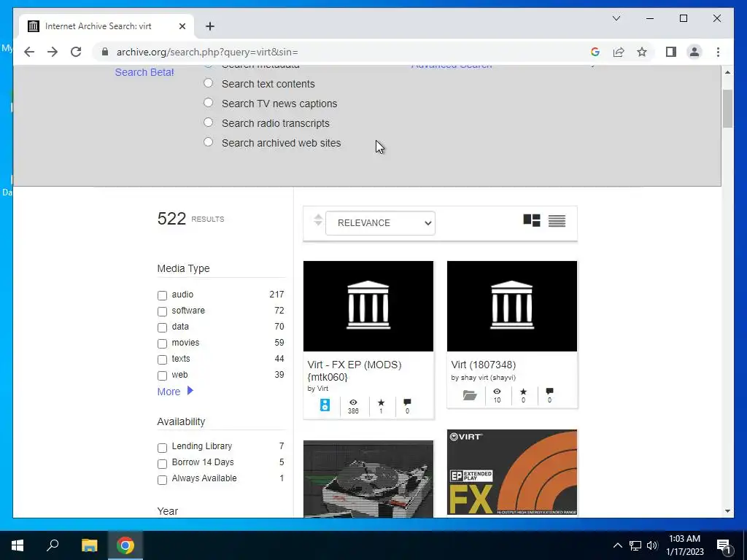Open the Virt (1807348) item
This screenshot has width=747, height=560.
coord(484,365)
